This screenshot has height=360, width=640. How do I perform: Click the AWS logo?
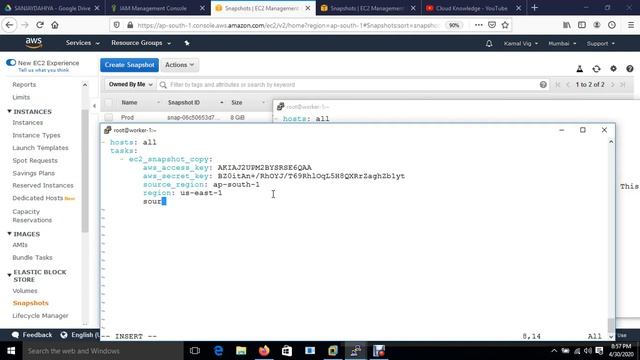coord(33,42)
